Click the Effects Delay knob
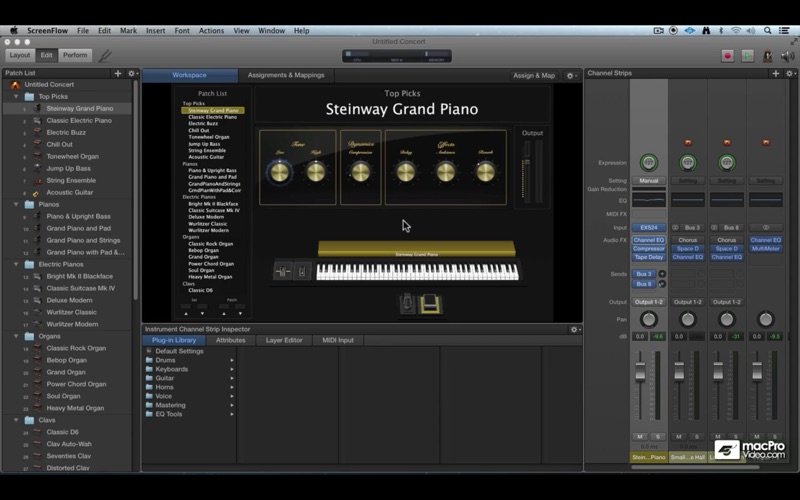 (406, 172)
